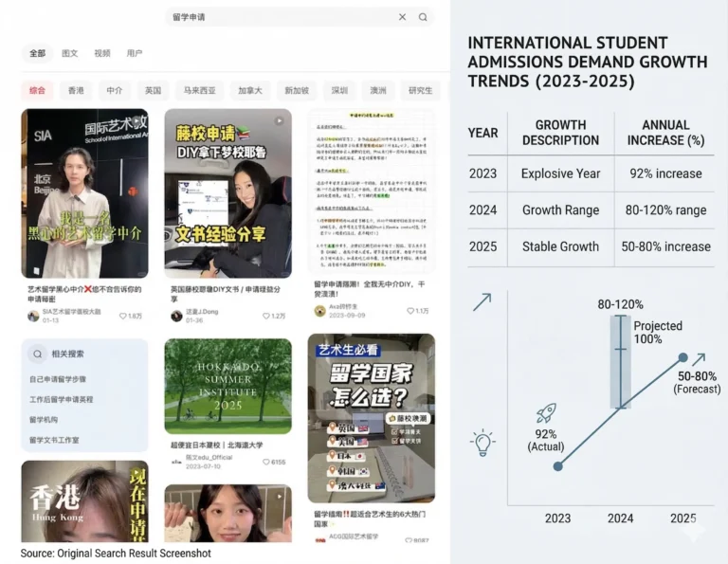Open J.Dong author avatar

click(176, 316)
